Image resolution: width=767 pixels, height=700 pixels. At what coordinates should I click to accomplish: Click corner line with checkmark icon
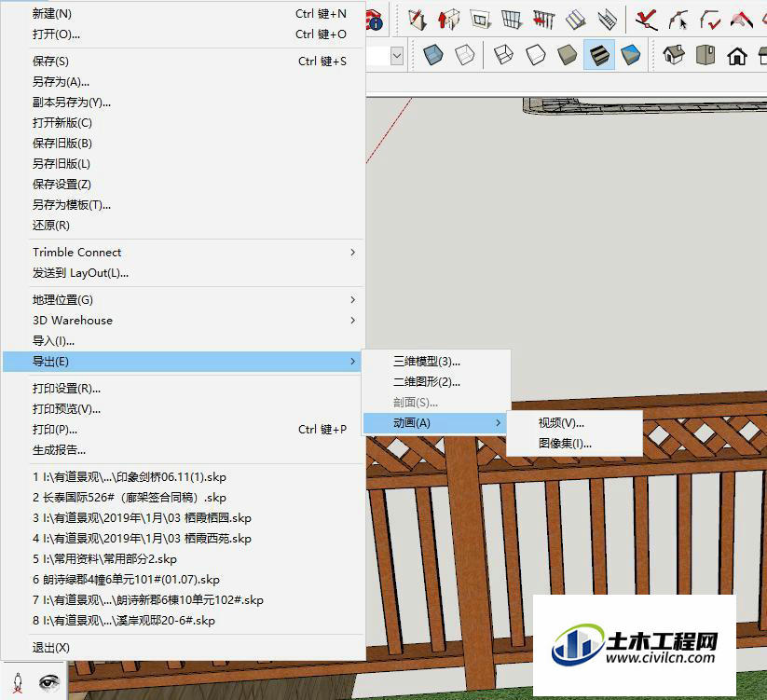pyautogui.click(x=710, y=20)
